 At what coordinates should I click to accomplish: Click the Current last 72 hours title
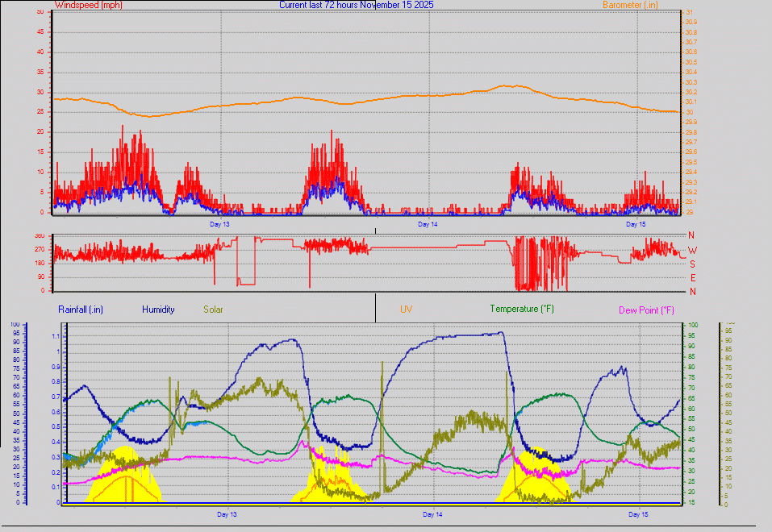coord(356,5)
